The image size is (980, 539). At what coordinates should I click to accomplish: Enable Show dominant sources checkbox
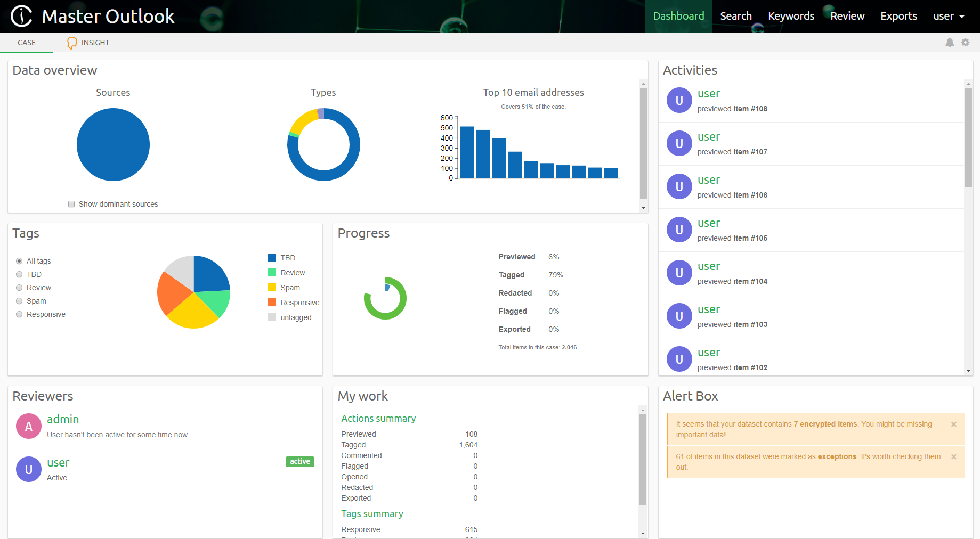tap(71, 204)
